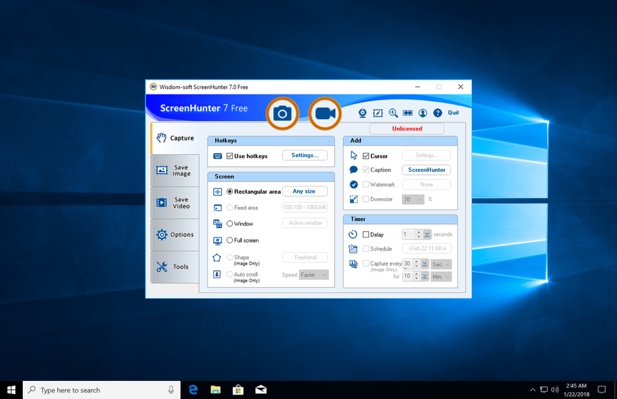This screenshot has width=617, height=399.
Task: Click the schedule calendar icon
Action: [x=353, y=249]
